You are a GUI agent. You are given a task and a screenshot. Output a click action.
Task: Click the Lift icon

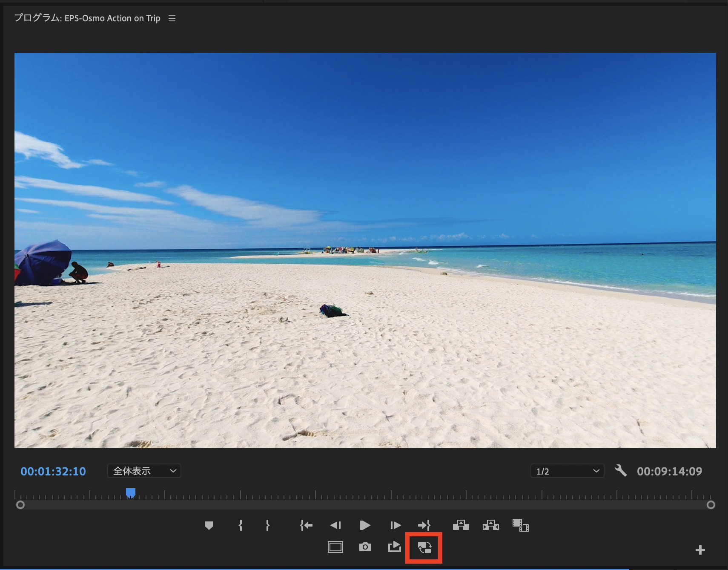click(461, 525)
